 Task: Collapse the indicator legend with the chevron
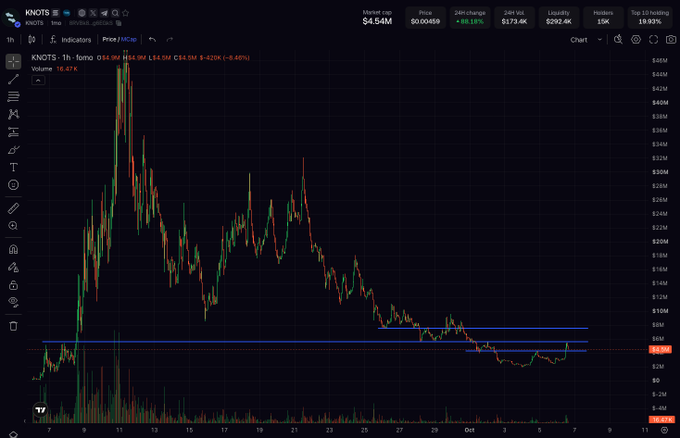pos(38,80)
